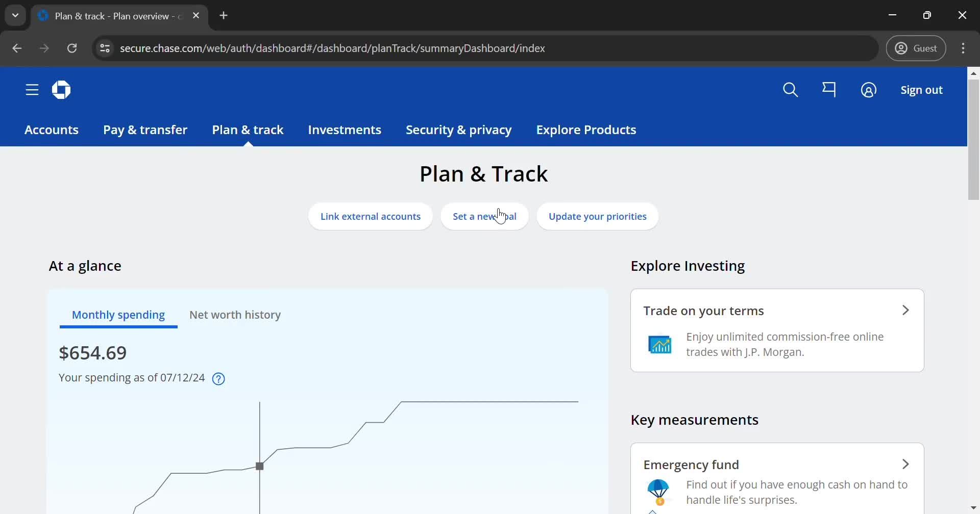Expand the Trade on your terms card
Viewport: 980px width, 514px height.
click(905, 310)
